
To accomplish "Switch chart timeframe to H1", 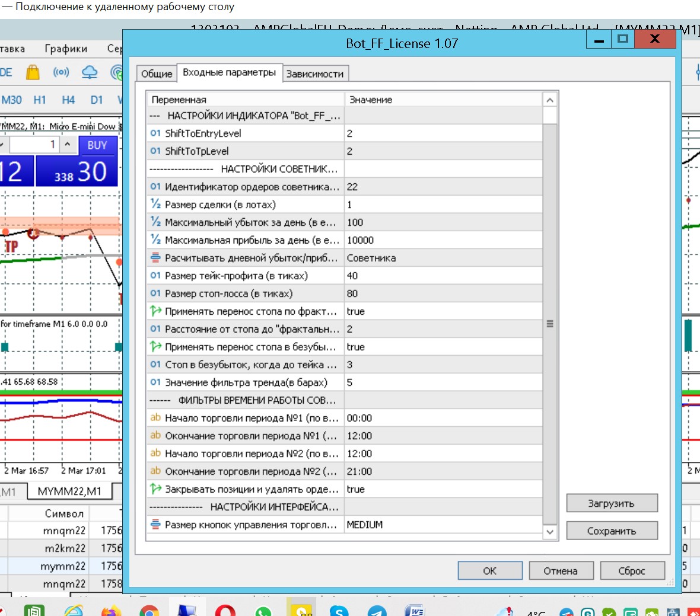I will [40, 100].
